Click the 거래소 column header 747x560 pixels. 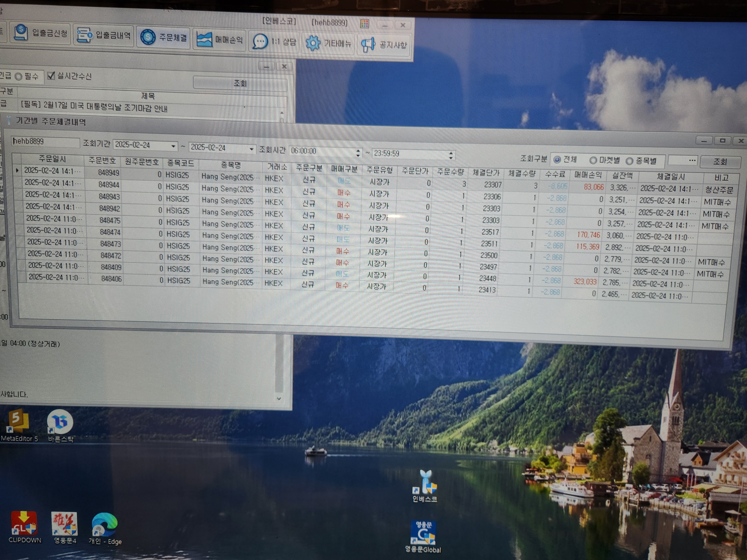pyautogui.click(x=277, y=167)
